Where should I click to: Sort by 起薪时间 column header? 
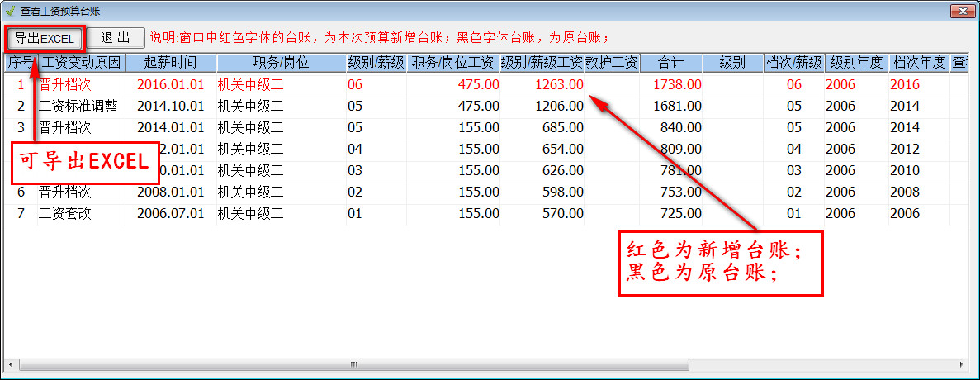170,63
